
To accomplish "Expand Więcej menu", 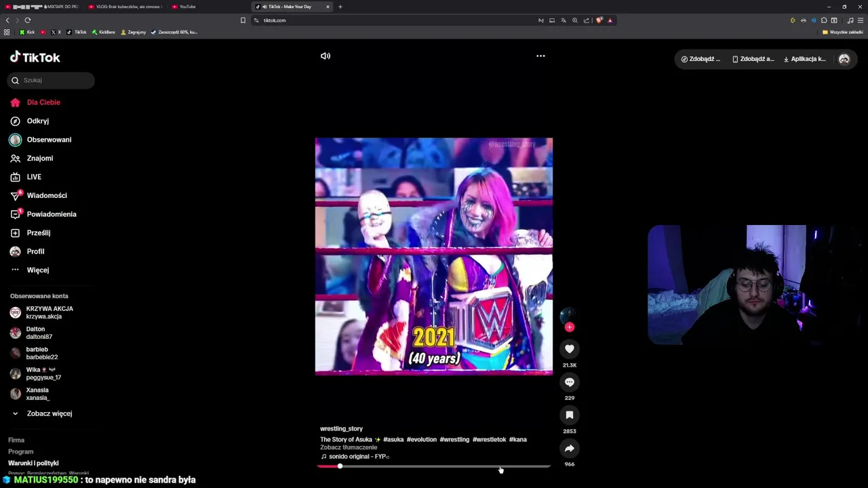I will tap(30, 270).
